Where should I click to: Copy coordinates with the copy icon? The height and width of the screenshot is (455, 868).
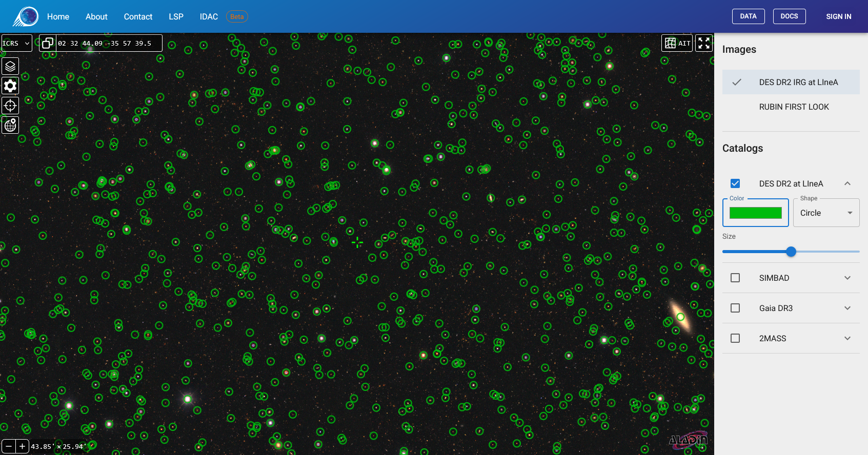(x=48, y=43)
